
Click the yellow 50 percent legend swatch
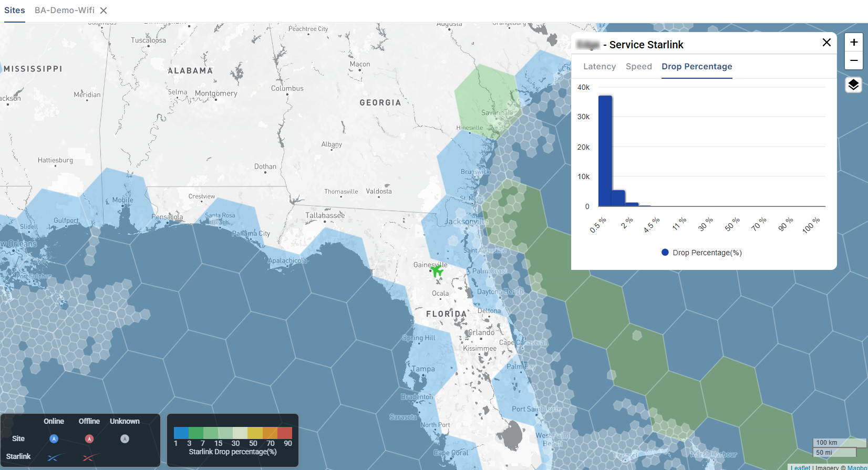(x=255, y=433)
